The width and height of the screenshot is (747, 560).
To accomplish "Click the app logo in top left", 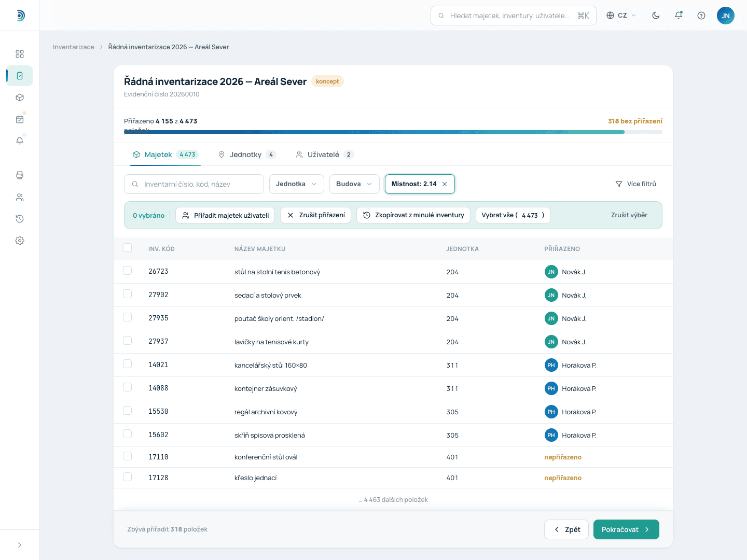I will coord(20,16).
